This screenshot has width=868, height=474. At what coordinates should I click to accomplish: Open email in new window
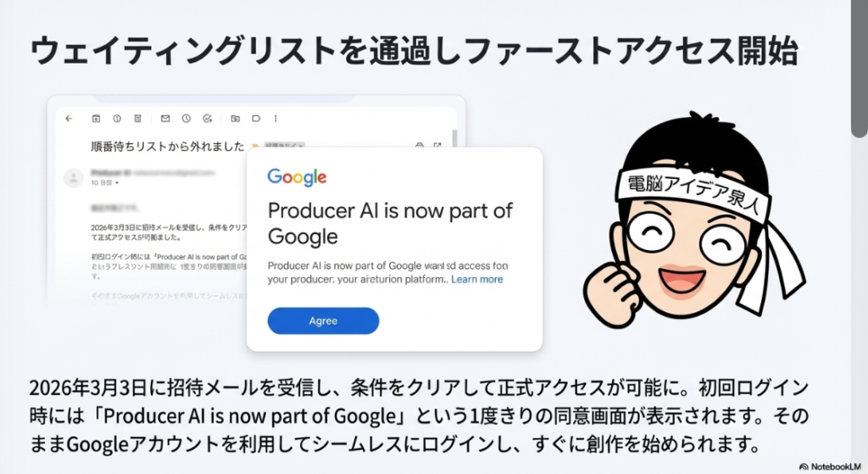point(437,146)
